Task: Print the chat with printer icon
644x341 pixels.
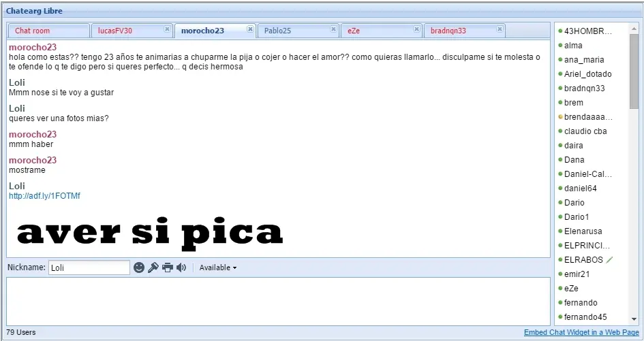Action: pos(167,267)
